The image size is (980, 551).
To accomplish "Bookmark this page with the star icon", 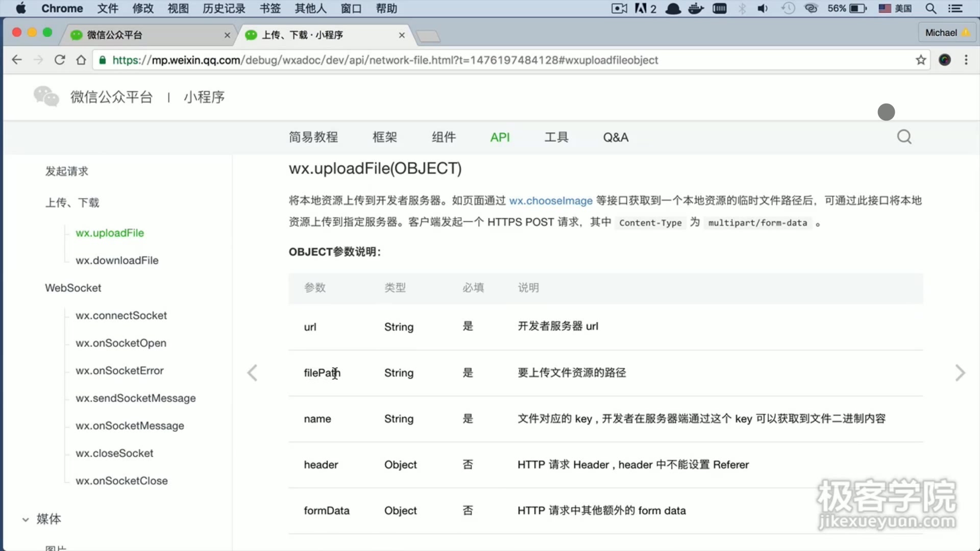I will point(921,60).
